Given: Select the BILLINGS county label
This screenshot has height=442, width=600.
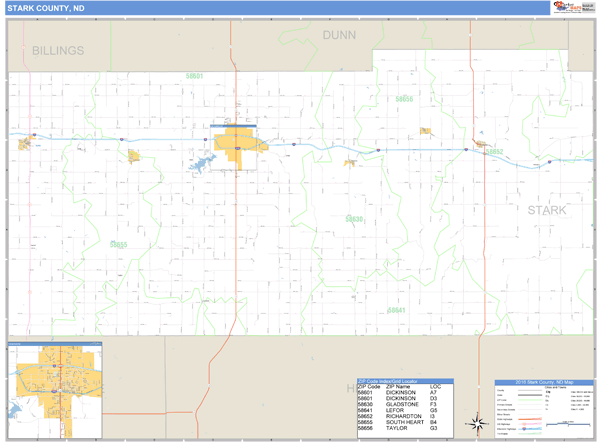Looking at the screenshot, I should [57, 49].
